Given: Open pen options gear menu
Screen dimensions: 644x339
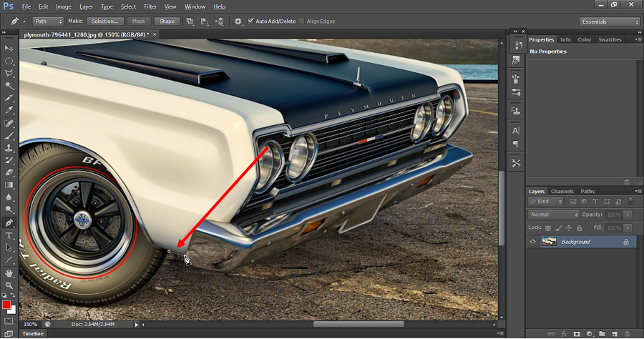Looking at the screenshot, I should (238, 21).
